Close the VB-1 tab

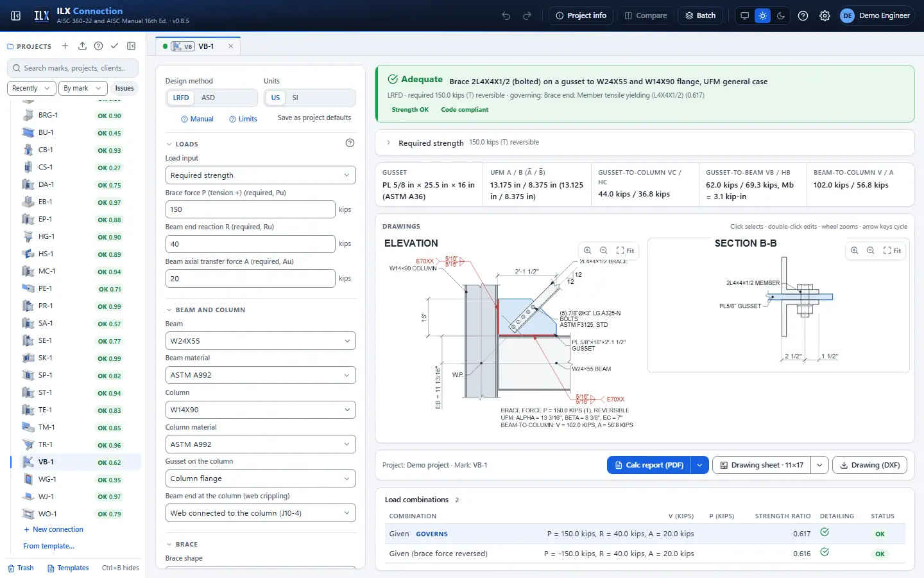point(231,46)
